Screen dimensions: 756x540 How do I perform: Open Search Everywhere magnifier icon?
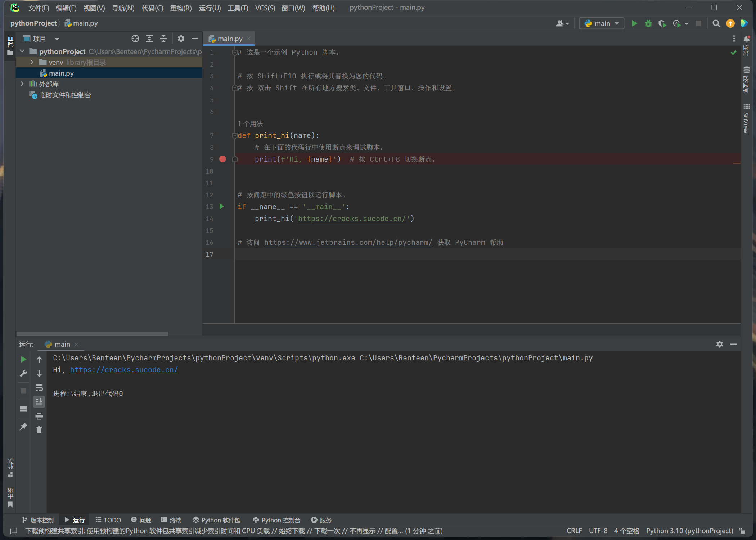pyautogui.click(x=716, y=23)
